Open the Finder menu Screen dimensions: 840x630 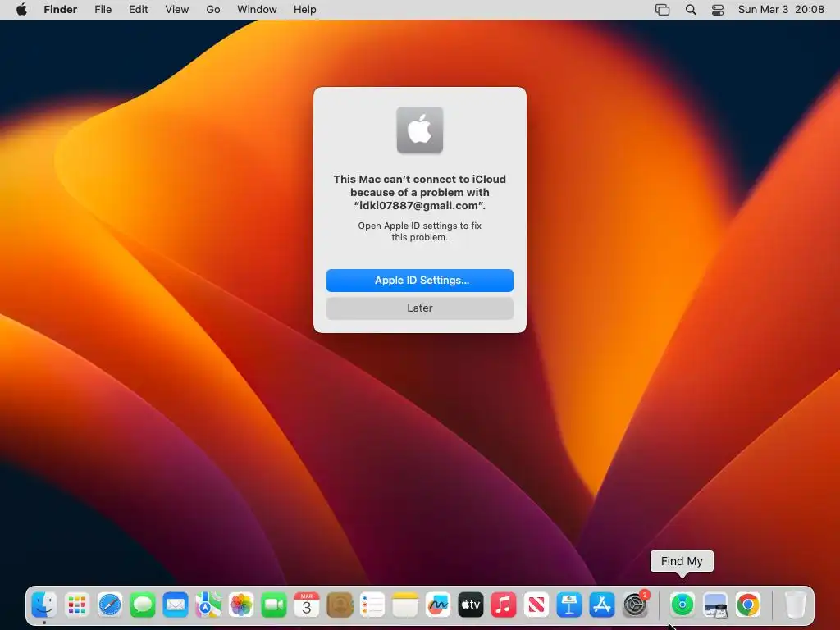coord(61,10)
